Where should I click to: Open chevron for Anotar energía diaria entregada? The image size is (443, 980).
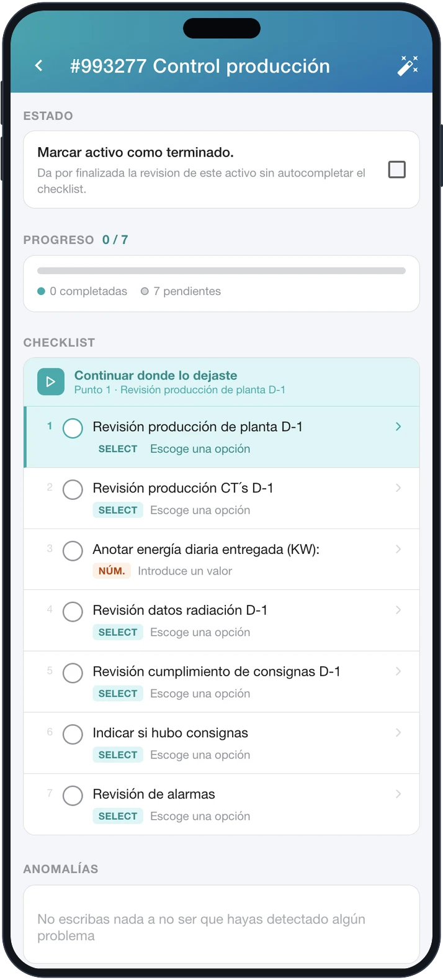point(398,549)
